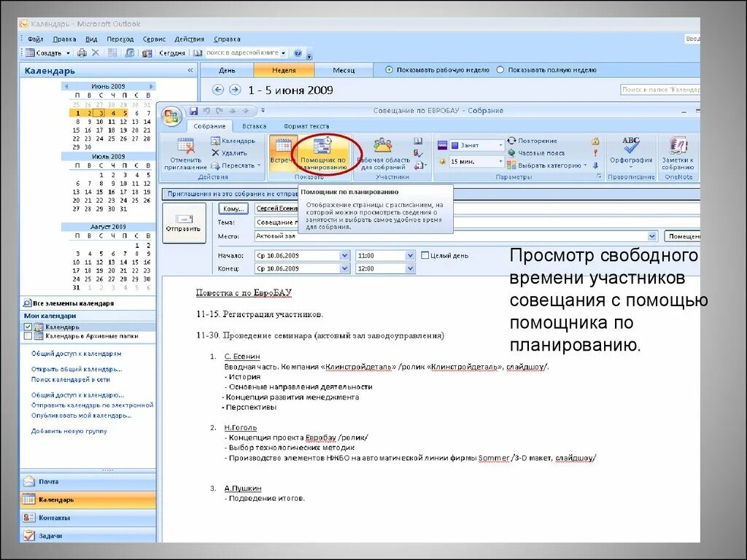This screenshot has width=747, height=560.
Task: Click the address book icon in main toolbar
Action: (198, 52)
